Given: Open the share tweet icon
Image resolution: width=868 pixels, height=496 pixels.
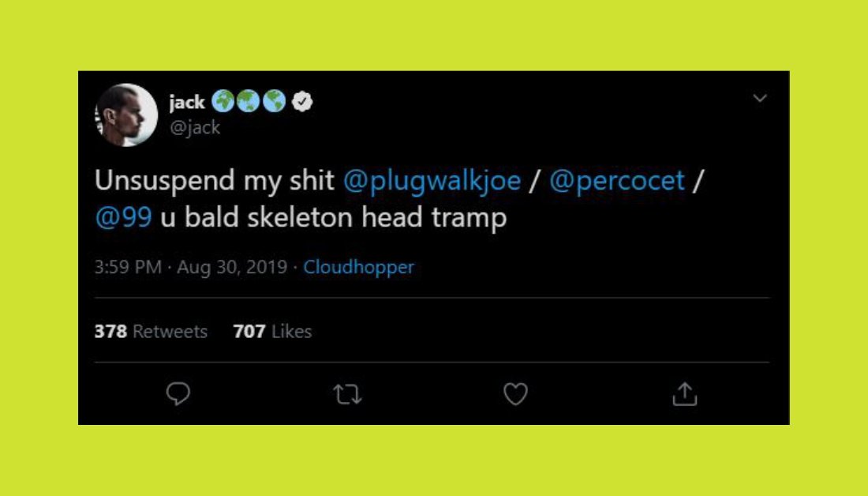Looking at the screenshot, I should coord(685,394).
